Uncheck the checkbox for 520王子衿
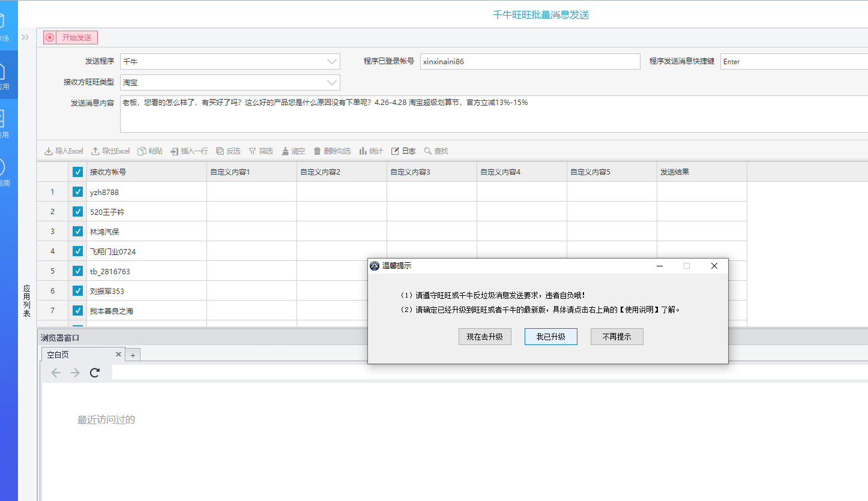 77,212
